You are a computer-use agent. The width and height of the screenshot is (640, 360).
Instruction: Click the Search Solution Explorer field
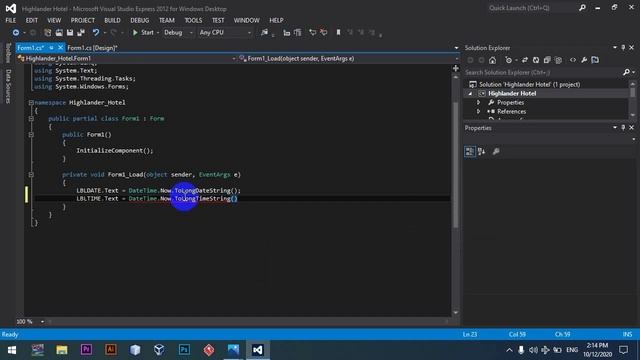coord(543,72)
